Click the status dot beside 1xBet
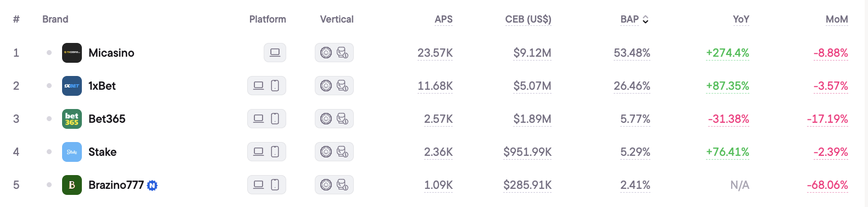The image size is (868, 207). click(49, 86)
